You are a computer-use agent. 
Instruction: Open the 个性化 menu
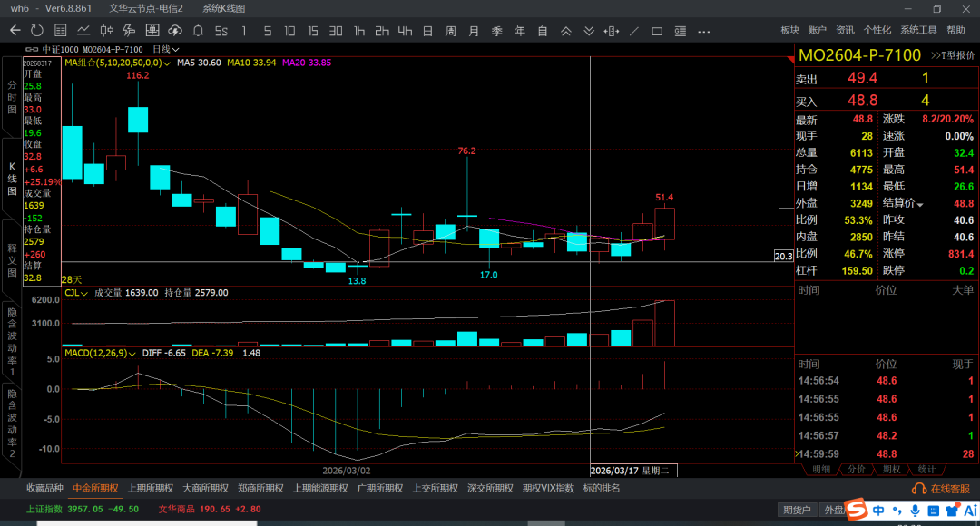pos(877,30)
